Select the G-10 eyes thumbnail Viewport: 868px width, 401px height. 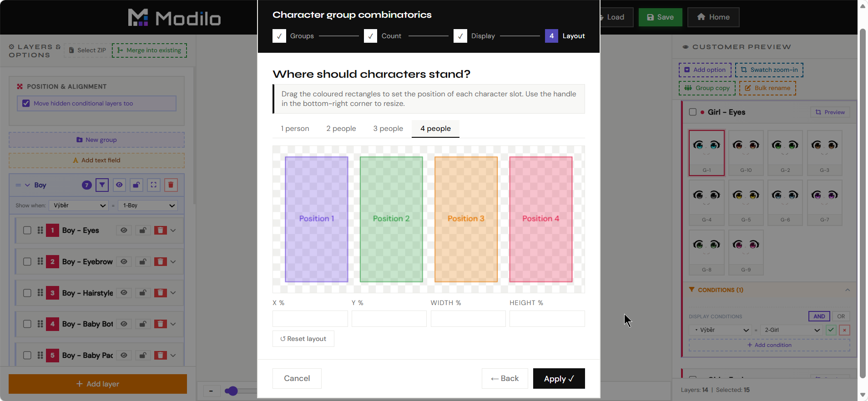pyautogui.click(x=746, y=153)
